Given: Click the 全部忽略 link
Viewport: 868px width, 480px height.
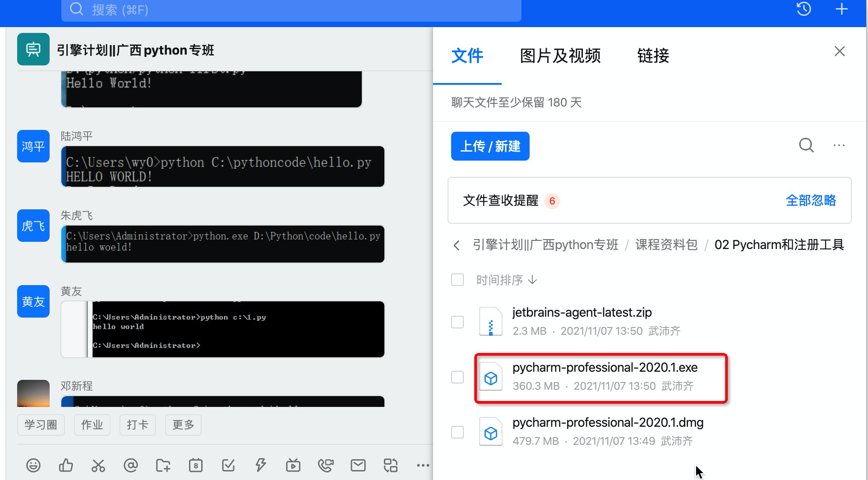Looking at the screenshot, I should [811, 200].
